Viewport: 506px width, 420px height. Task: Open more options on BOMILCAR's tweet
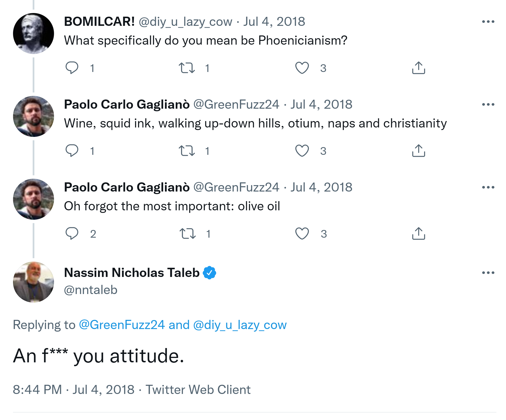[x=488, y=22]
